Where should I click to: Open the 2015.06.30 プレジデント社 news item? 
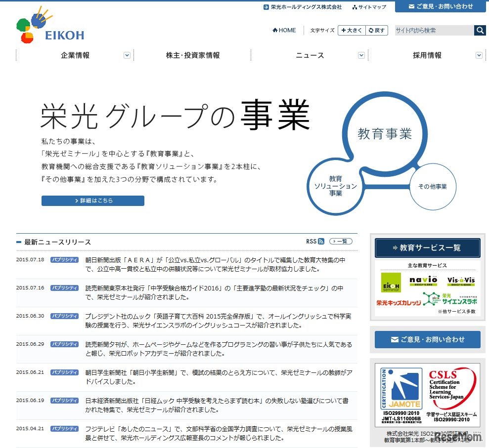coord(219,321)
